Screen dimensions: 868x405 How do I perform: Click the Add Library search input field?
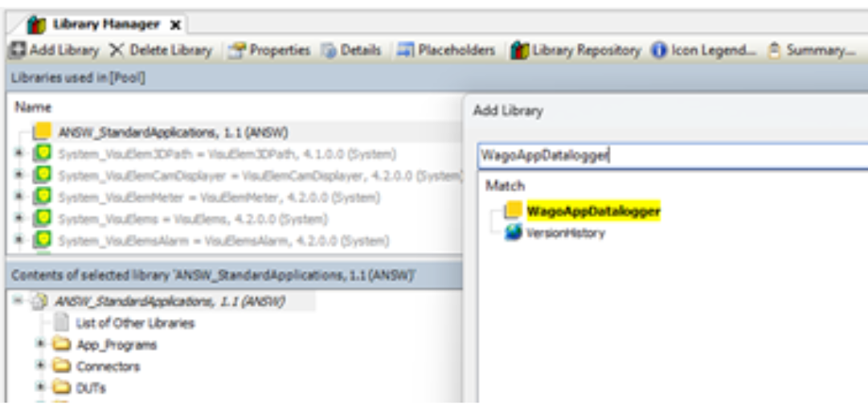click(x=673, y=155)
